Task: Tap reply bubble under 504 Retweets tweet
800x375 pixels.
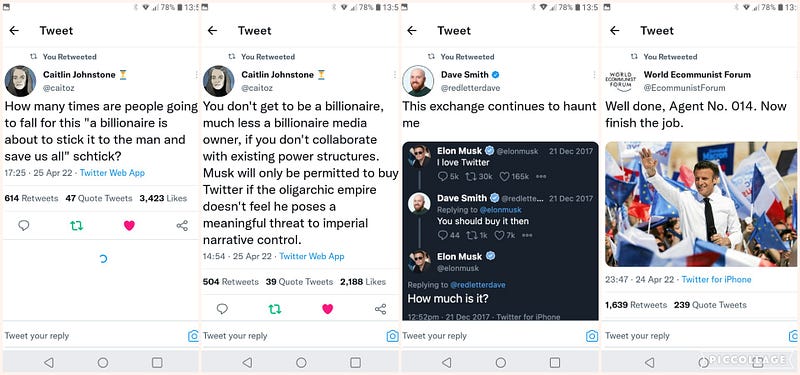Action: click(x=222, y=309)
